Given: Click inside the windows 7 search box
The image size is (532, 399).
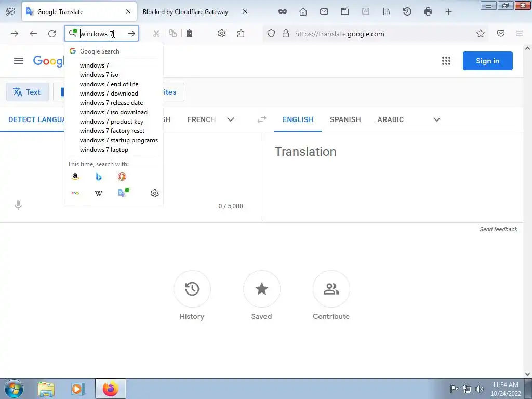Looking at the screenshot, I should click(x=102, y=34).
